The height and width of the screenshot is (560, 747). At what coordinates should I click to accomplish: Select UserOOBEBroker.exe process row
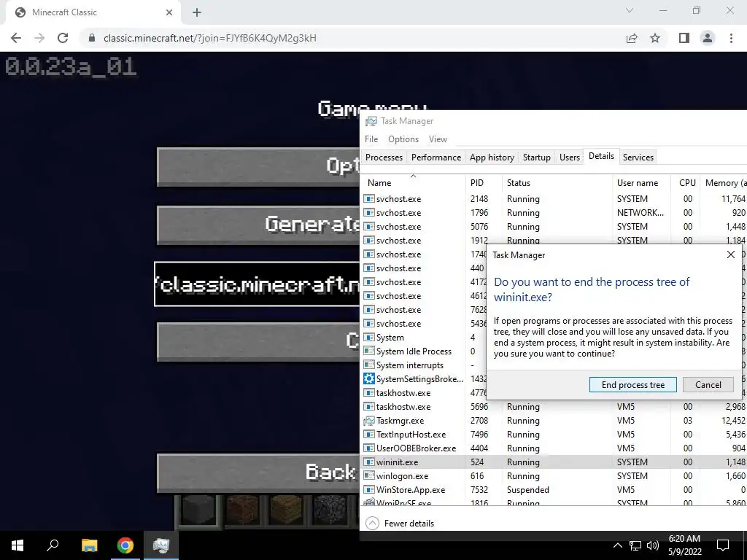click(554, 448)
